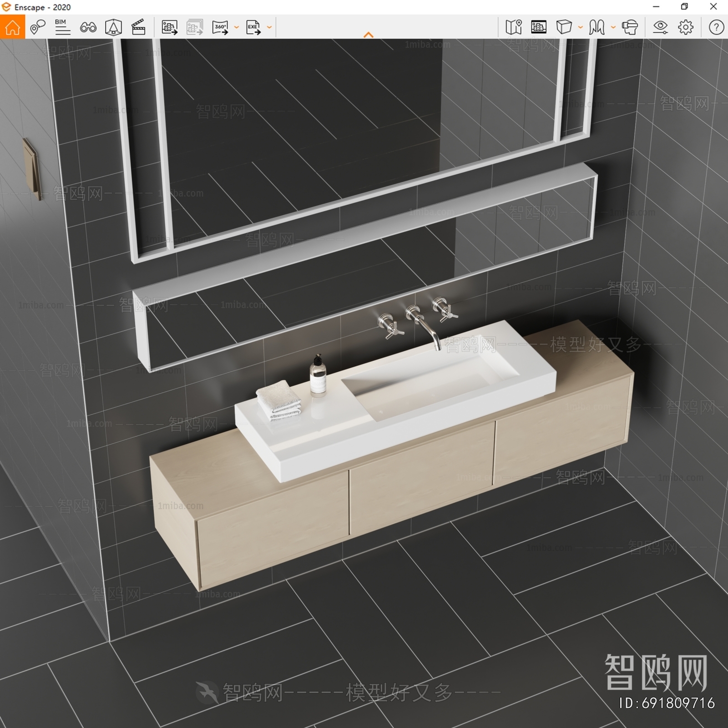Open the navigation mode dropdown arrow
The image size is (728, 728).
click(x=613, y=27)
